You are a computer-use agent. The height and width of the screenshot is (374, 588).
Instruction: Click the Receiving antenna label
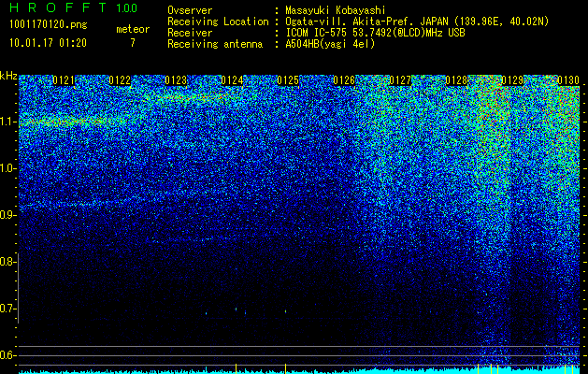tap(215, 44)
